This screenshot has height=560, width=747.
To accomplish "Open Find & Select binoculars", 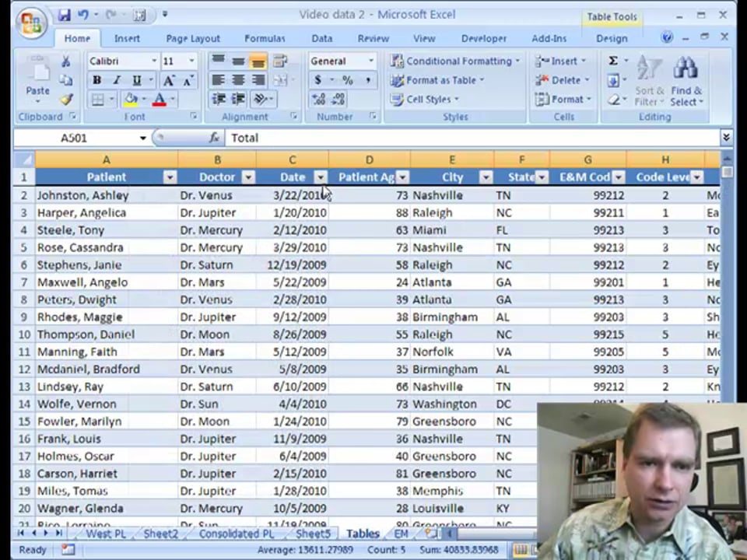I will [686, 81].
